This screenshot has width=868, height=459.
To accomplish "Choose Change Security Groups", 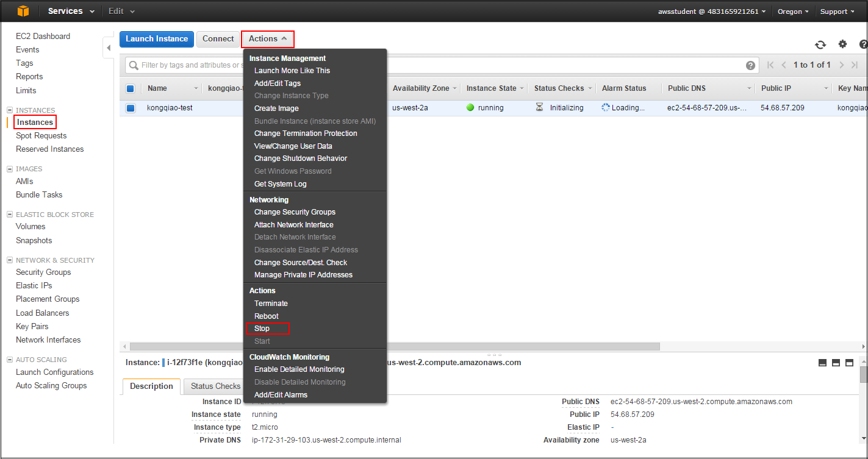I will click(x=295, y=212).
